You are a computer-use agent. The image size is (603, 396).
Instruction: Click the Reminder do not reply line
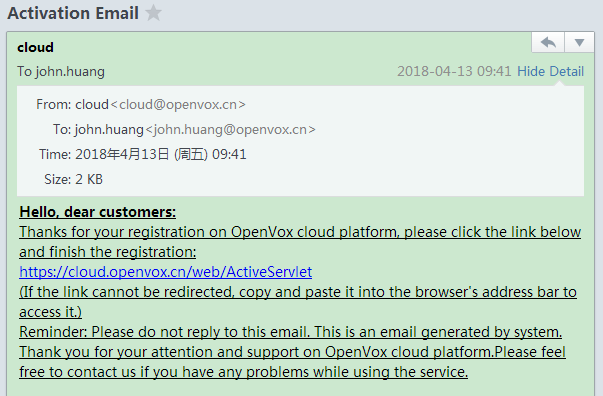(x=291, y=332)
